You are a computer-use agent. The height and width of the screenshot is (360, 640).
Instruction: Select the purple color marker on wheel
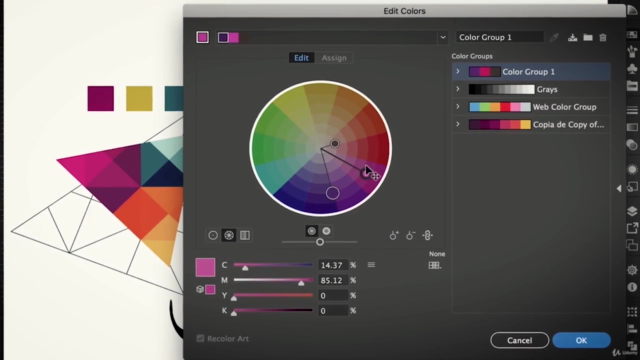point(332,193)
